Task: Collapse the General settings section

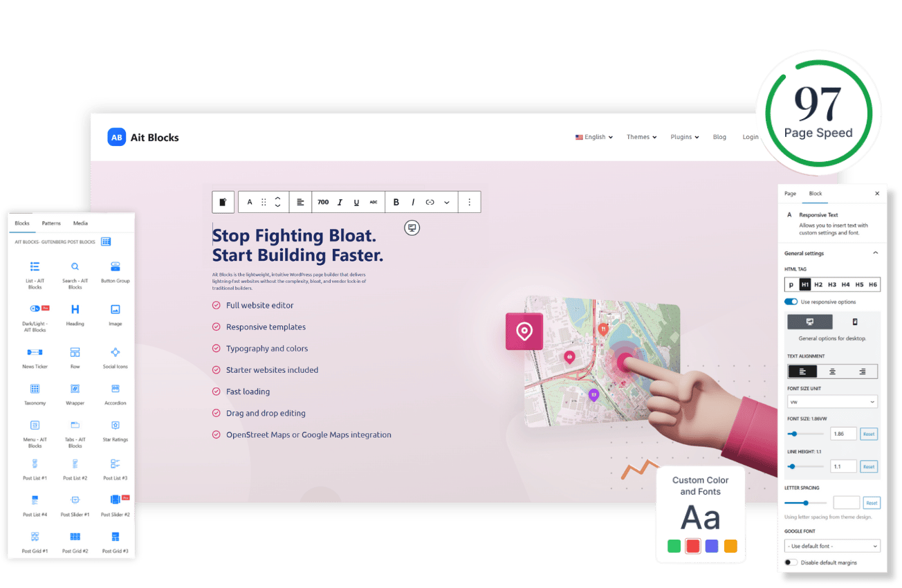Action: 875,253
